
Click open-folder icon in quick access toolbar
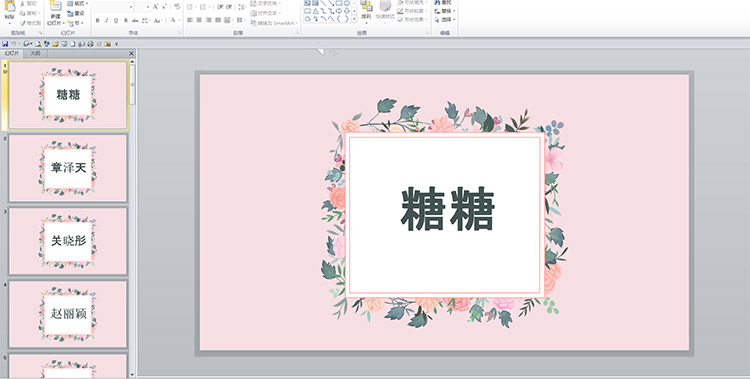click(x=55, y=44)
